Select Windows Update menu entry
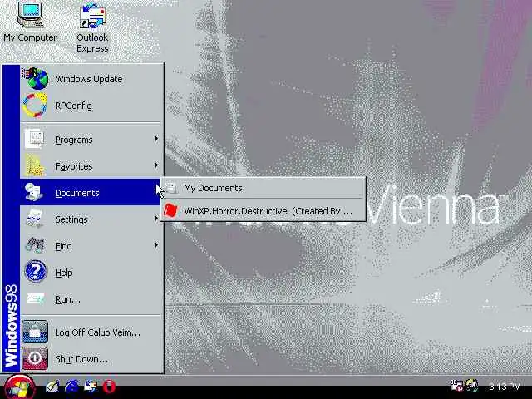This screenshot has height=399, width=532. click(x=91, y=79)
